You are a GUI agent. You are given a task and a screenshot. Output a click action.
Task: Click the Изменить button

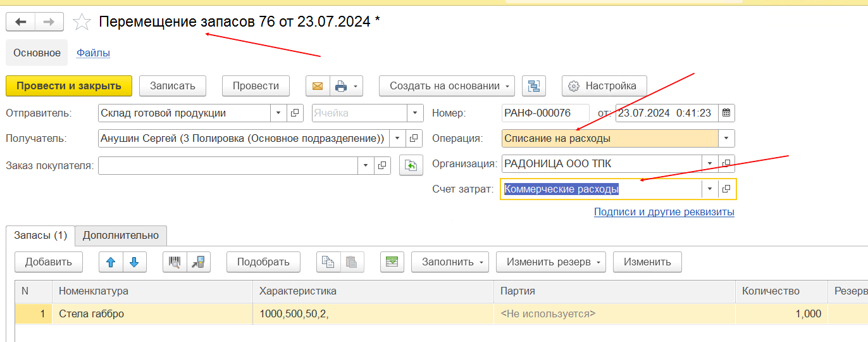click(647, 262)
